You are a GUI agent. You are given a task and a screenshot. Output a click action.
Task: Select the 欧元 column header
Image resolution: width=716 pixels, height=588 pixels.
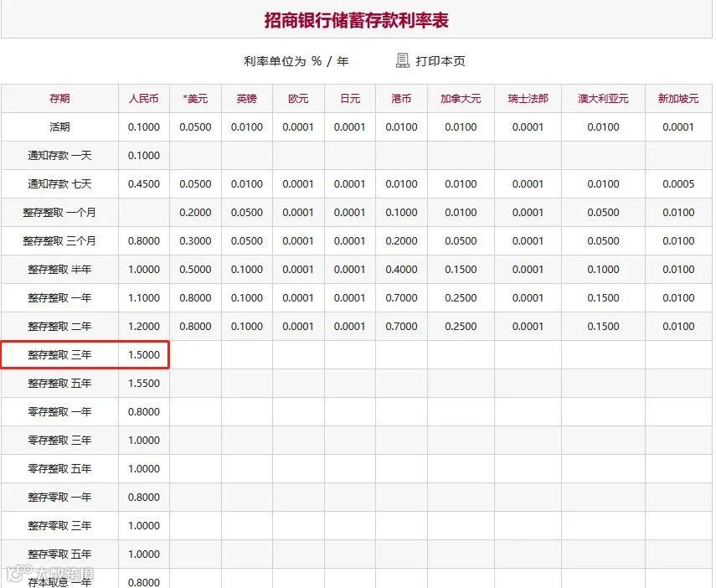coord(298,99)
